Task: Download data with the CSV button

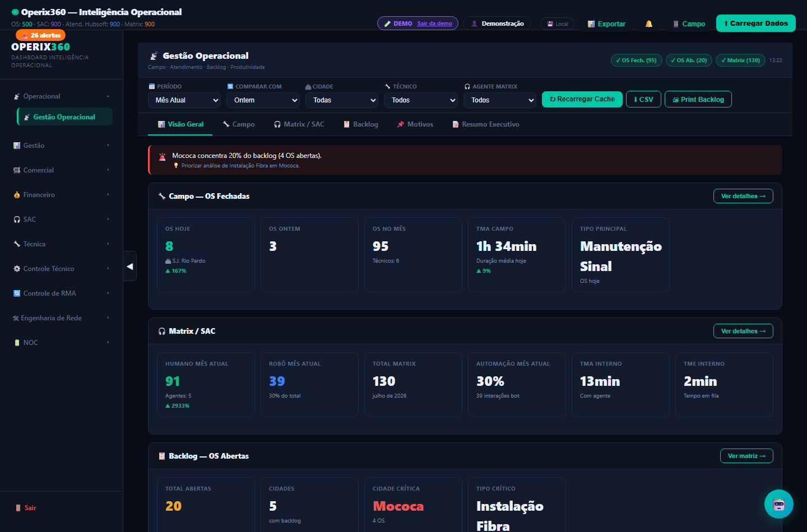Action: tap(643, 99)
